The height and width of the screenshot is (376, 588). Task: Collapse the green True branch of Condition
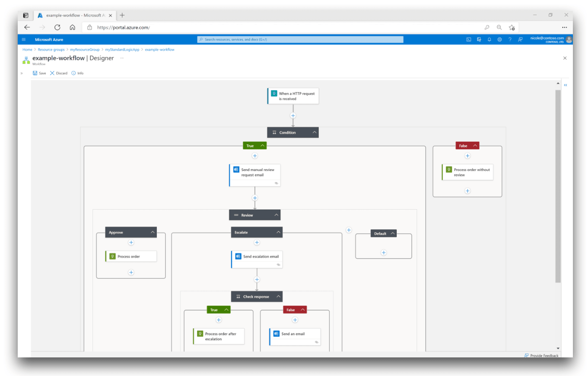coord(262,146)
